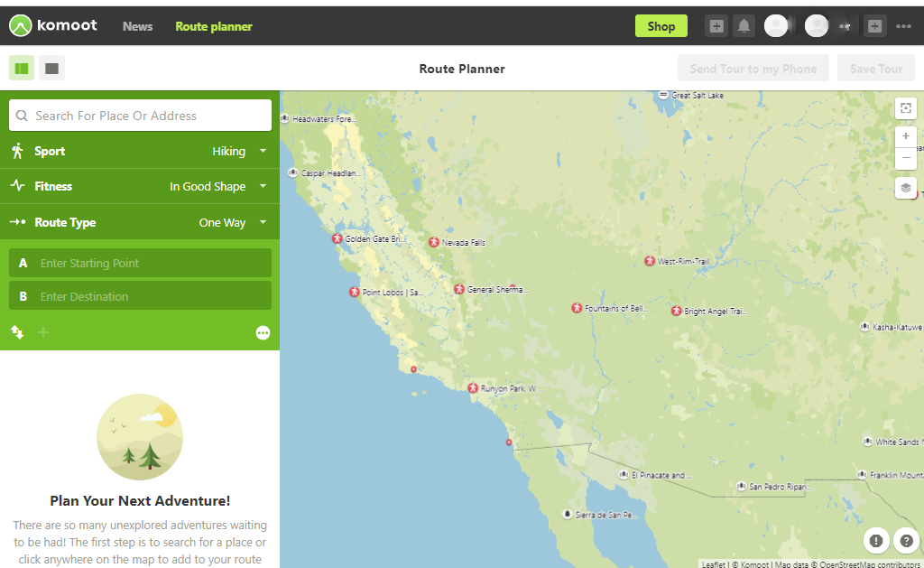Click White Sands park marker
924x568 pixels.
coord(867,442)
